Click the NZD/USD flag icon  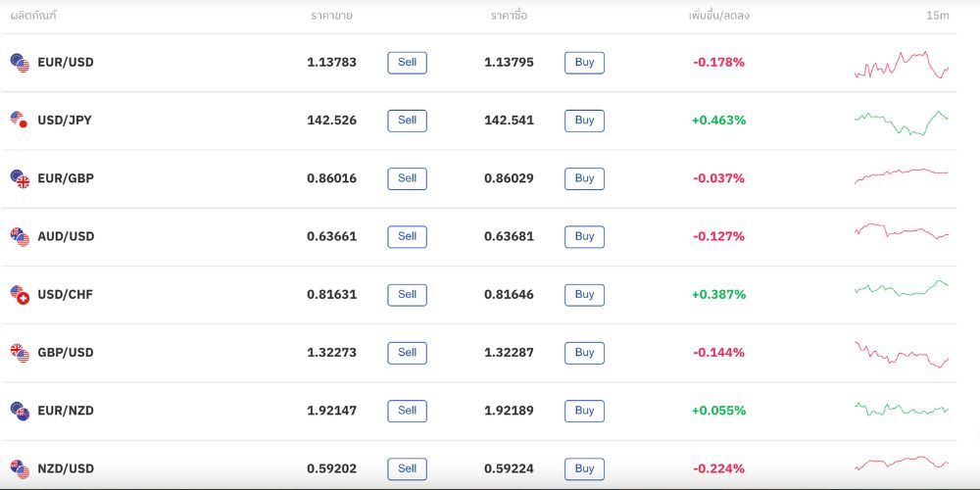click(x=20, y=468)
